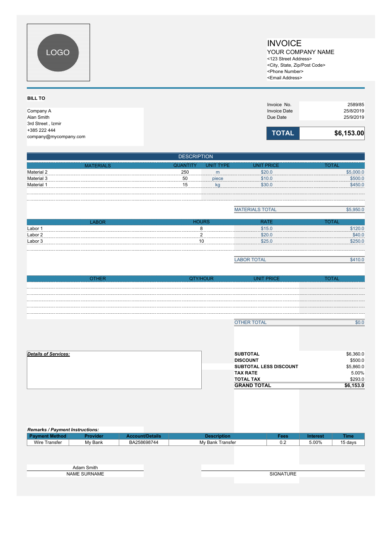Viewport: 392px width, 554px height.
Task: Click inside the Details of Services box
Action: [x=114, y=370]
